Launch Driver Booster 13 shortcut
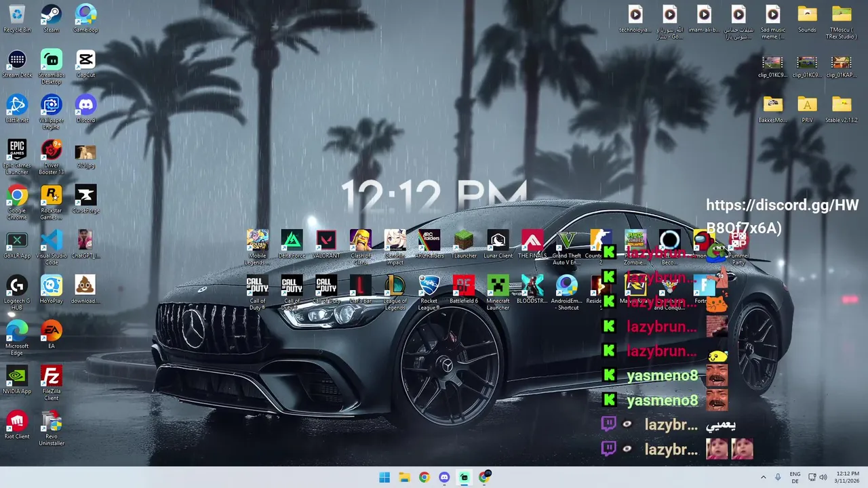The width and height of the screenshot is (868, 488). tap(51, 157)
